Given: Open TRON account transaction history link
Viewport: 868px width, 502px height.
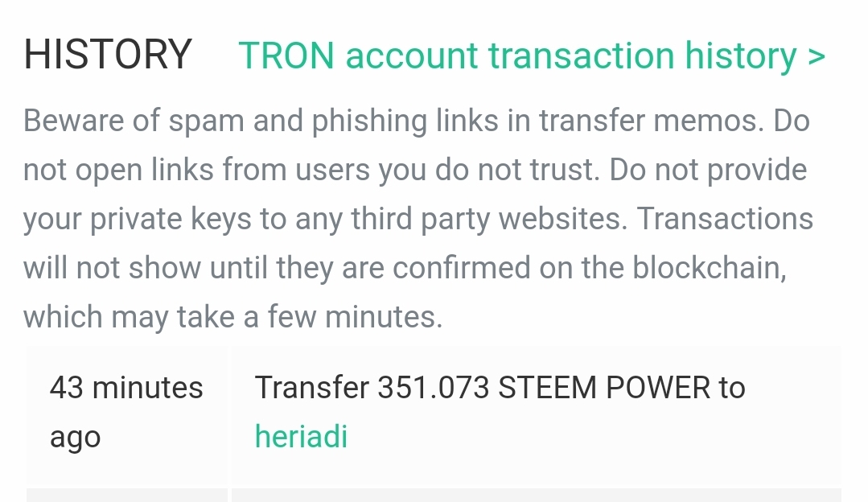Looking at the screenshot, I should [x=532, y=56].
